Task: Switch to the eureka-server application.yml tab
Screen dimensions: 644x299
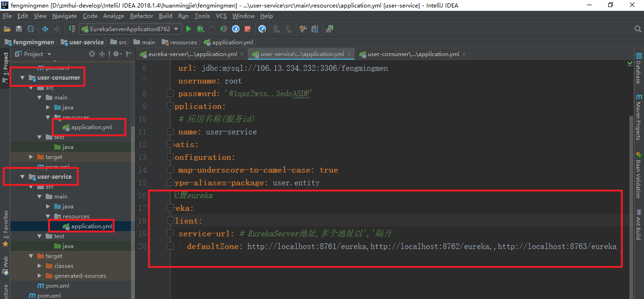Action: (x=192, y=54)
